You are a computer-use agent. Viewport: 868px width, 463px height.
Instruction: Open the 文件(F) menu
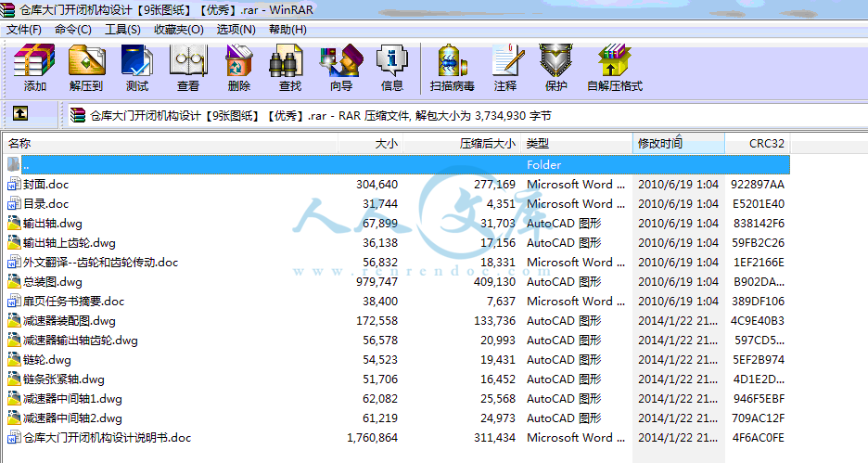tap(24, 30)
